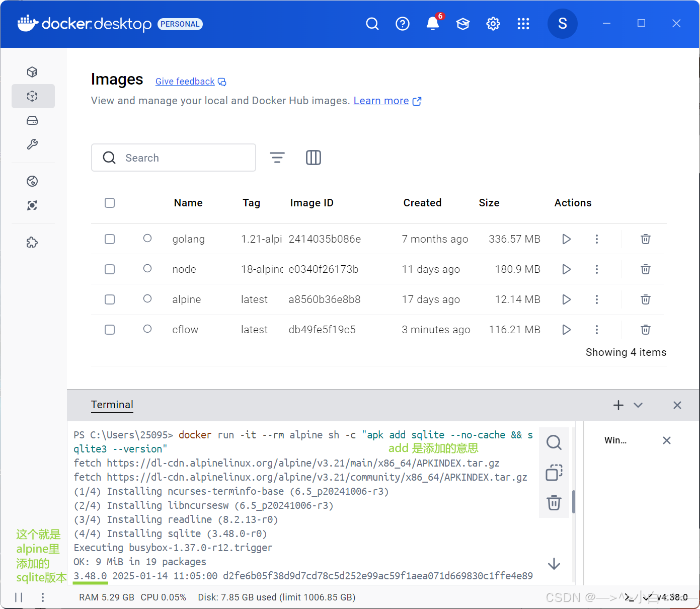Open the Notifications bell icon

tap(433, 24)
